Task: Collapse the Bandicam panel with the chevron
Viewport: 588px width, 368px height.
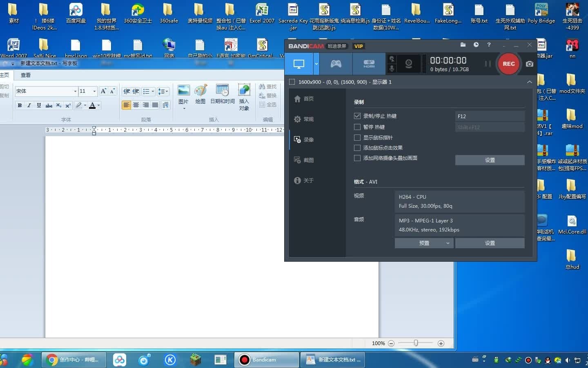Action: [529, 82]
